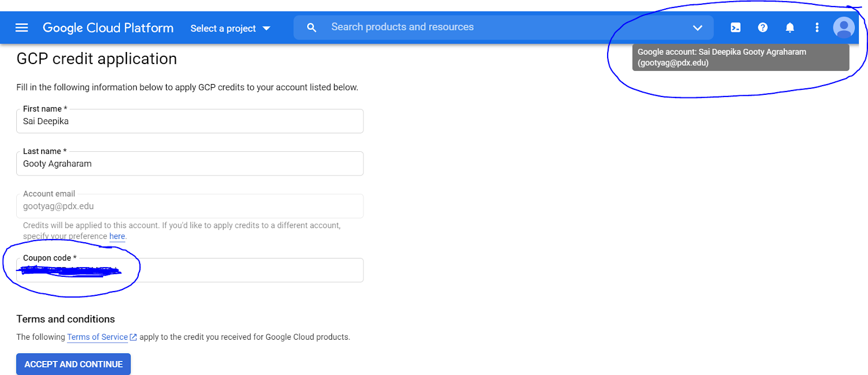
Task: Click the Terms and conditions heading
Action: pyautogui.click(x=66, y=319)
